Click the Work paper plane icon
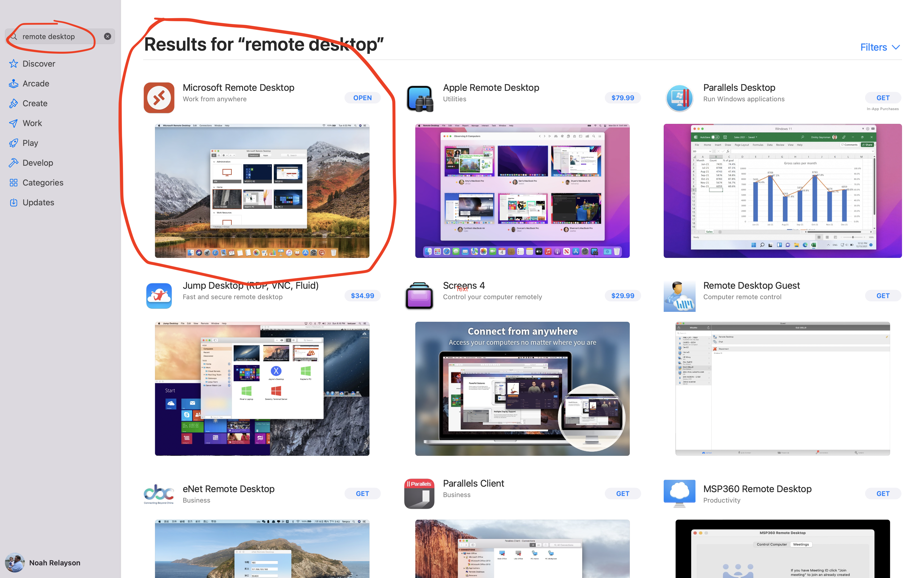Viewport: 924px width, 578px height. point(14,123)
